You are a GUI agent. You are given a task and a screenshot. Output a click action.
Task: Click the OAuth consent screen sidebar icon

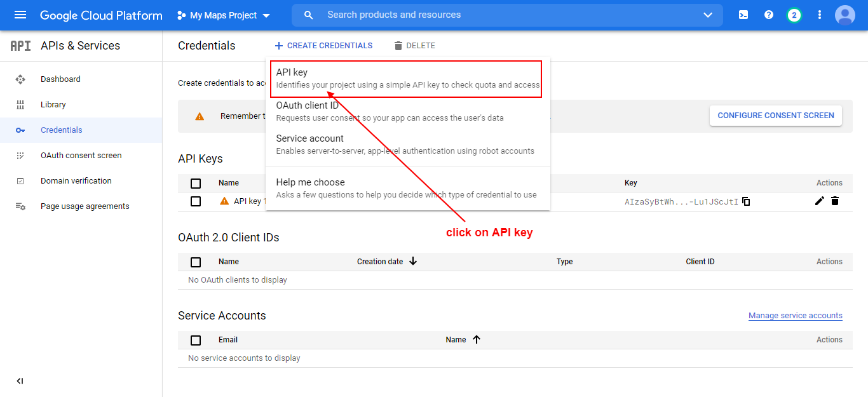[x=20, y=156]
